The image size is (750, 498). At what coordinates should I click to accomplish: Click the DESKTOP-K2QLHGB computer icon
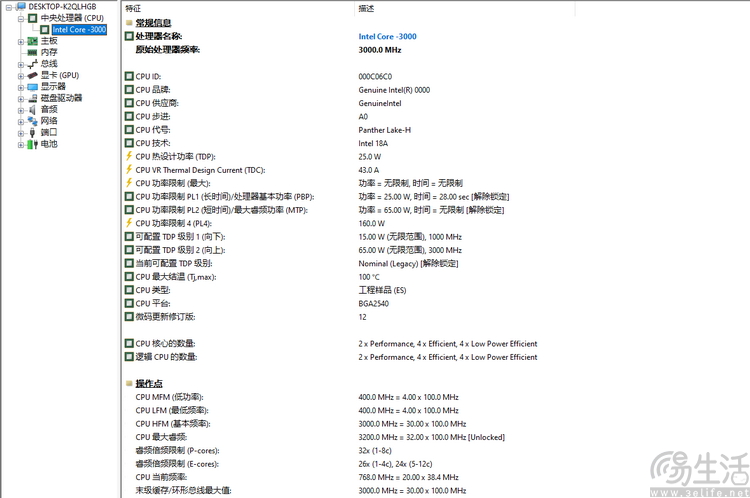coord(21,6)
